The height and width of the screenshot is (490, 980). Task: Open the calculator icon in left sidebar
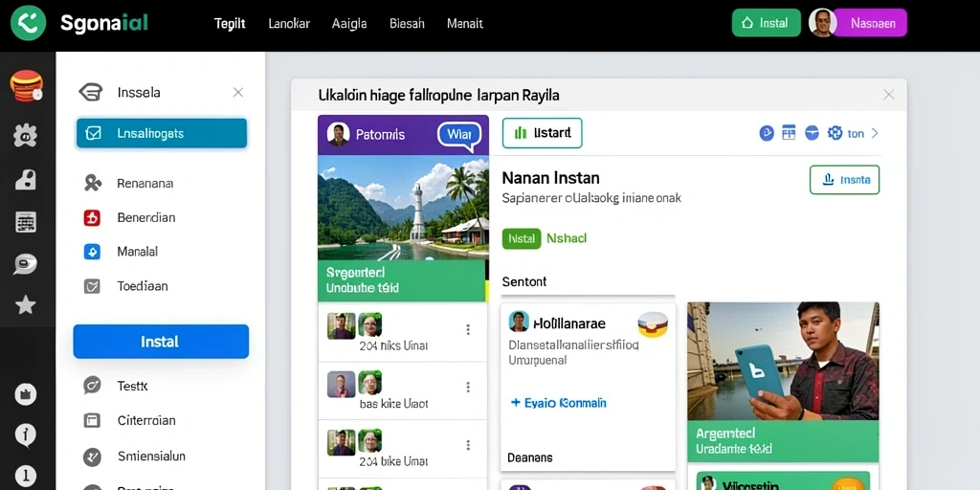coord(26,222)
